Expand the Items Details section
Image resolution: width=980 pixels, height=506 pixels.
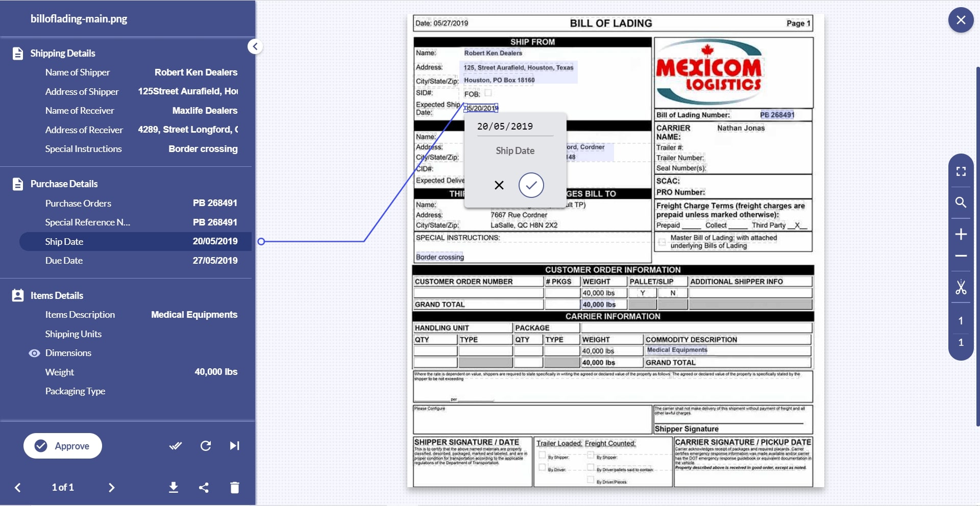pos(56,295)
